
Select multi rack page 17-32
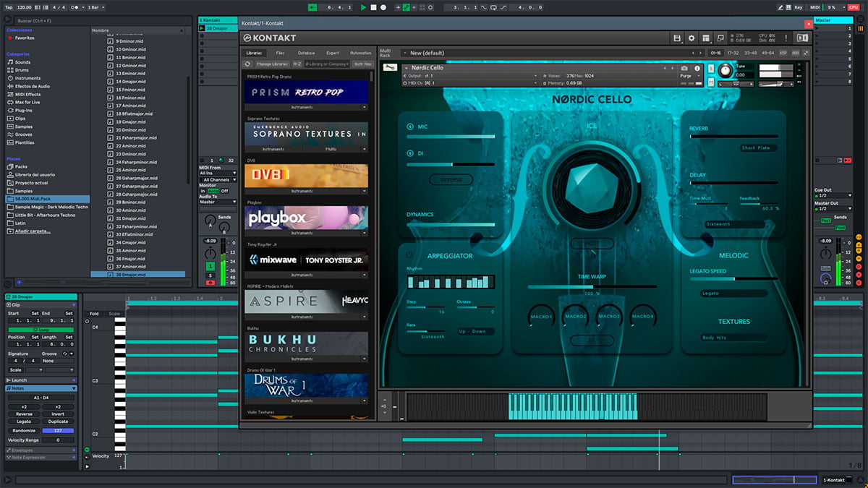click(x=732, y=53)
